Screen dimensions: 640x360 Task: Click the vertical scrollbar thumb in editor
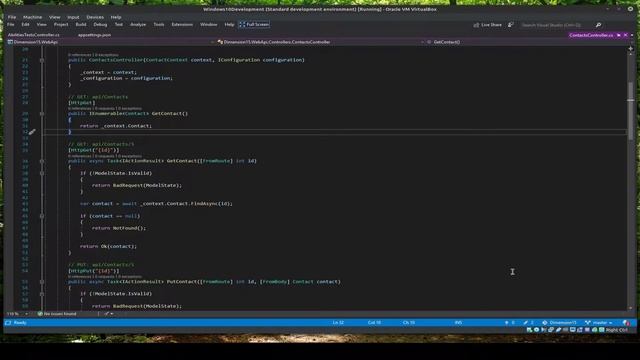pos(631,110)
